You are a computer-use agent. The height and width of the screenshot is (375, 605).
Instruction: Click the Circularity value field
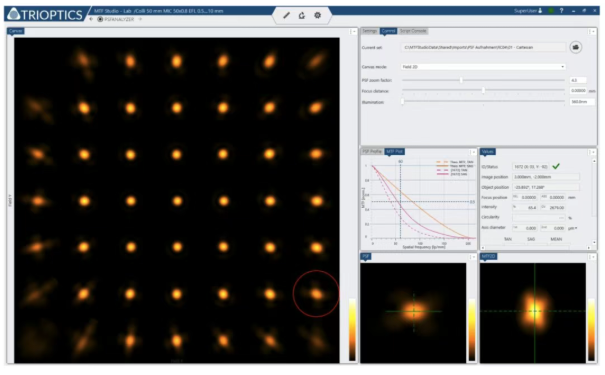539,218
